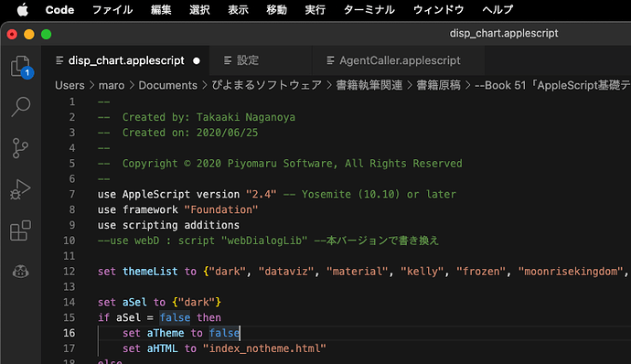Click the "2.4" version string
Image resolution: width=631 pixels, height=364 pixels.
pos(262,194)
